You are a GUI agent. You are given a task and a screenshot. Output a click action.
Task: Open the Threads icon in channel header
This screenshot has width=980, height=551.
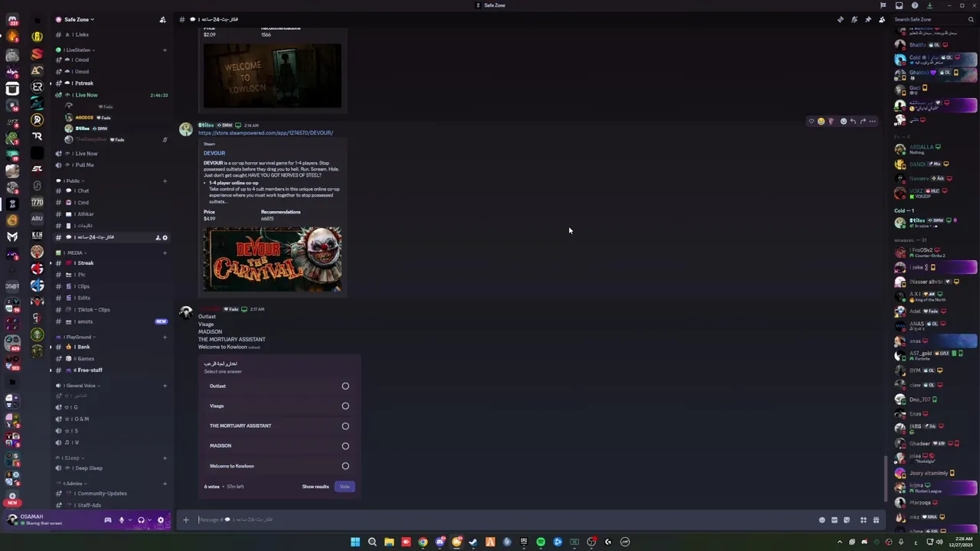(840, 19)
